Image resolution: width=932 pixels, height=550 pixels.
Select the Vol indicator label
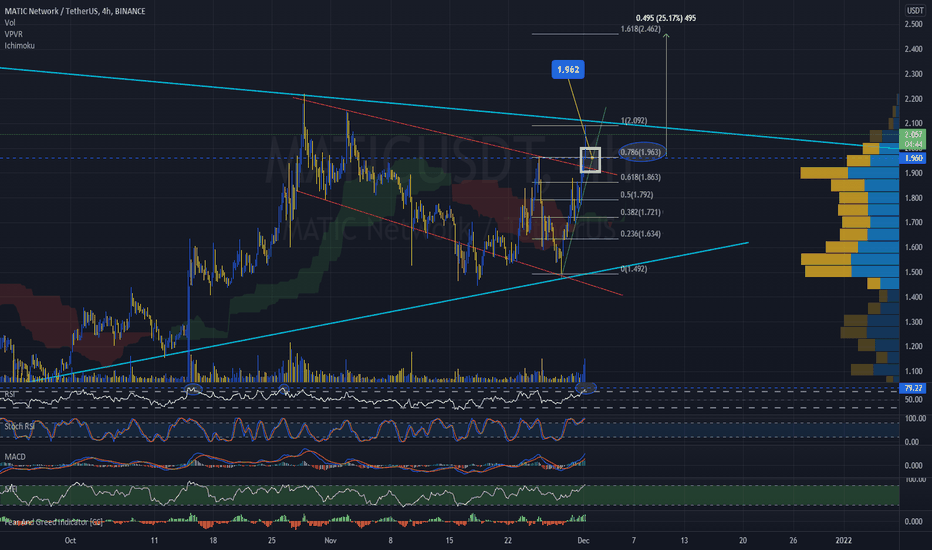pyautogui.click(x=10, y=23)
